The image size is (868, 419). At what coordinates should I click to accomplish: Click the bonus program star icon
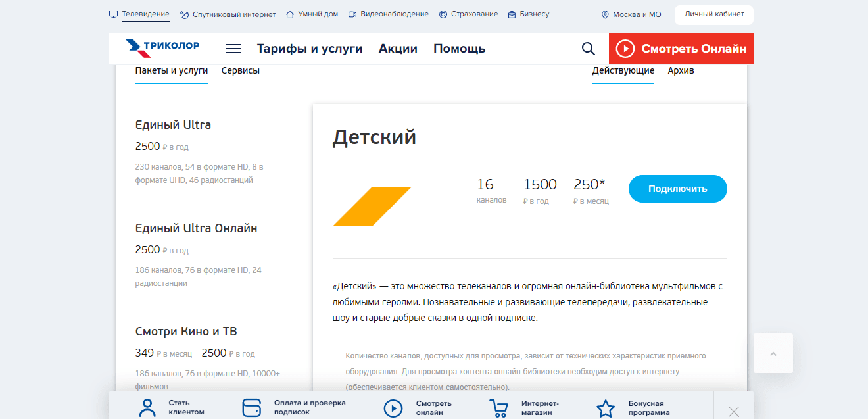point(605,408)
